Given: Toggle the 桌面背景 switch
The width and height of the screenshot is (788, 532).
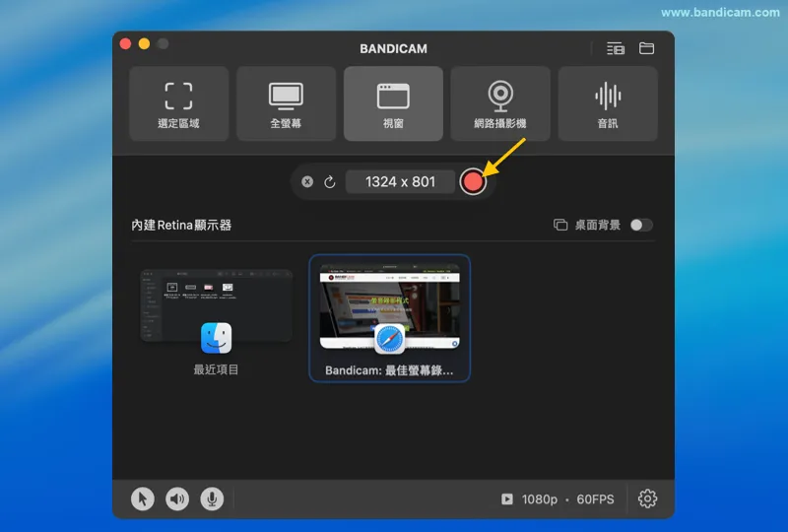Looking at the screenshot, I should (641, 225).
